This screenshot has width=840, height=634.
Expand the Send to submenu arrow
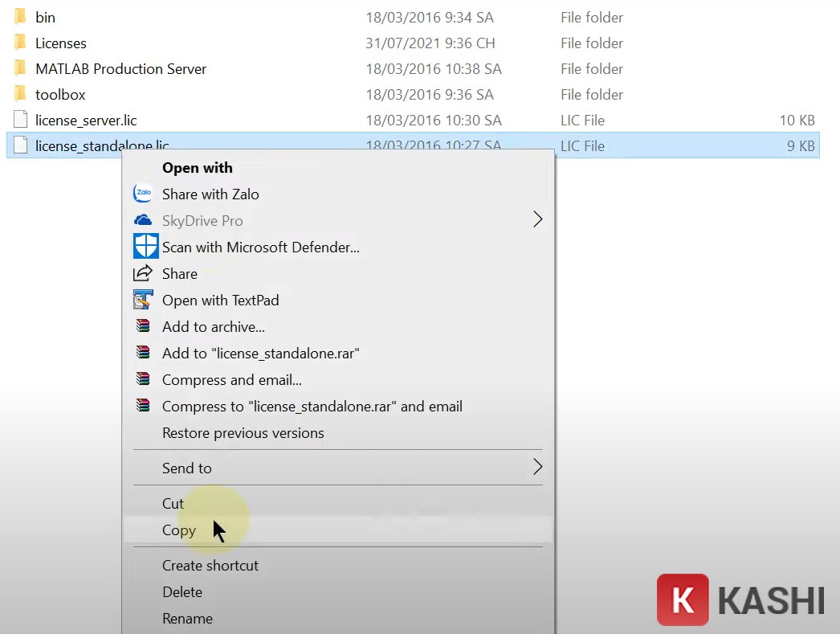pos(537,468)
